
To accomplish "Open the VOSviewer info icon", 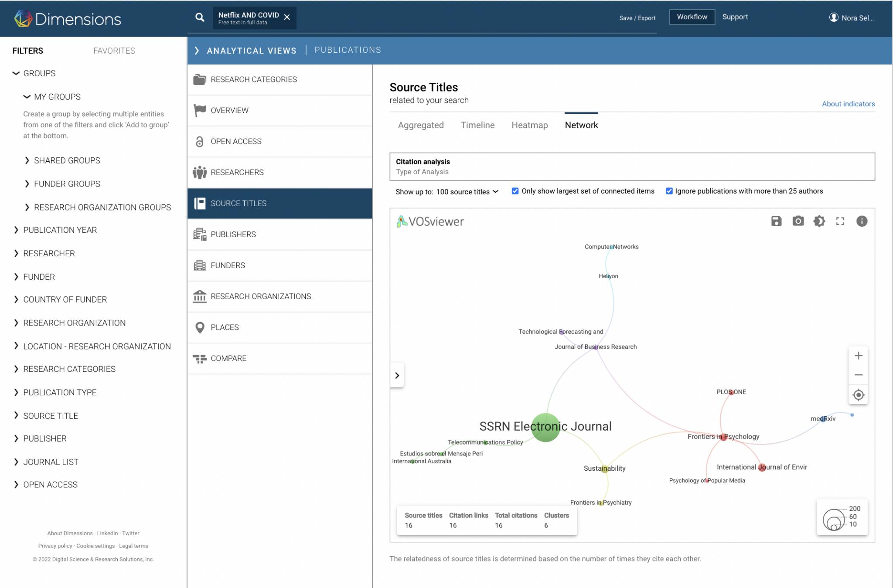I will click(862, 221).
